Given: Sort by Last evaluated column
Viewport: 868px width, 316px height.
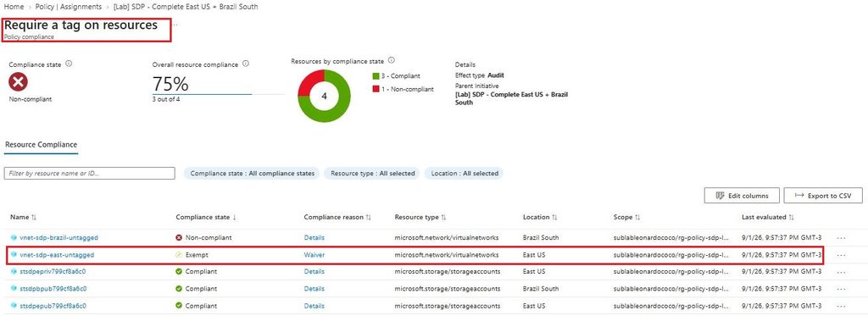Looking at the screenshot, I should click(768, 218).
